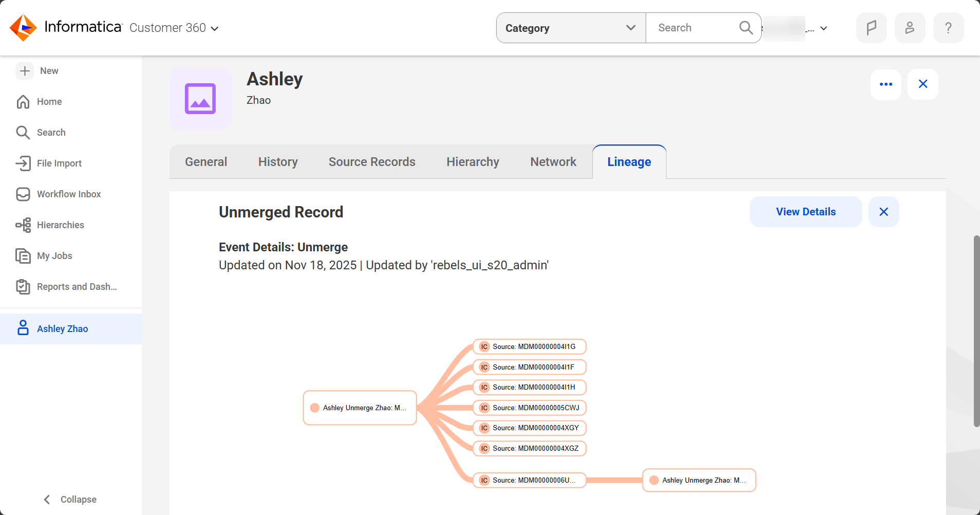The image size is (980, 515).
Task: Collapse the sidebar navigation
Action: pyautogui.click(x=70, y=500)
